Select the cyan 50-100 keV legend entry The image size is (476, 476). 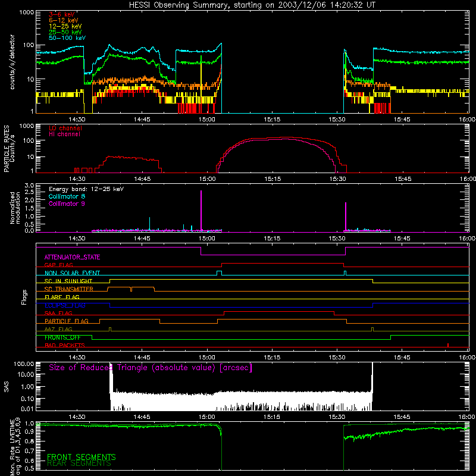(x=67, y=38)
